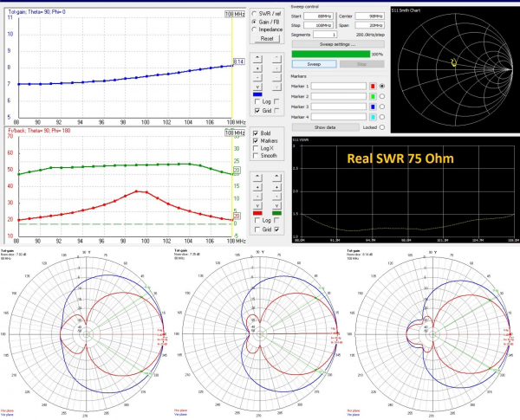Click the green sweep progress bar
The image size is (520, 420).
click(x=331, y=54)
